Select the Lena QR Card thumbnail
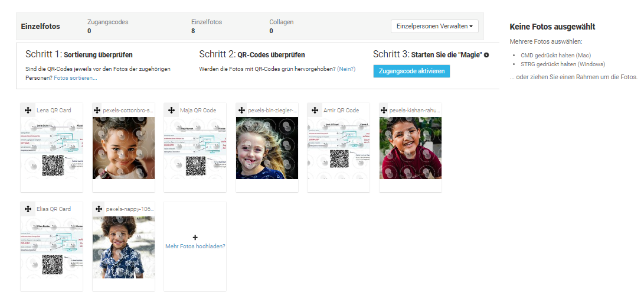 pos(52,148)
